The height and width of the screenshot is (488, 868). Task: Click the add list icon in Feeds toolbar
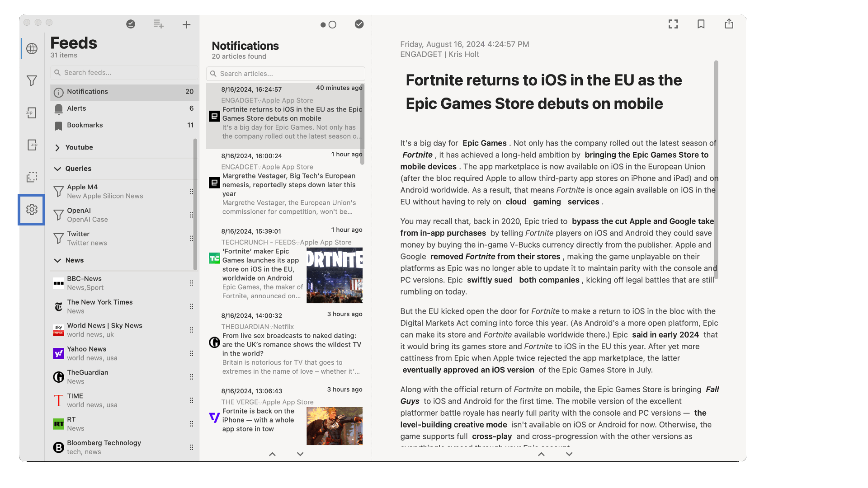click(158, 24)
